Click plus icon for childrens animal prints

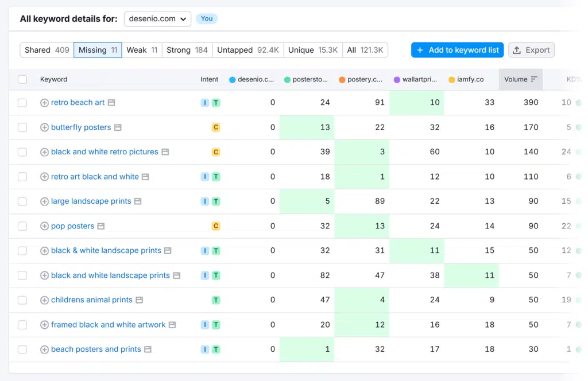point(44,300)
